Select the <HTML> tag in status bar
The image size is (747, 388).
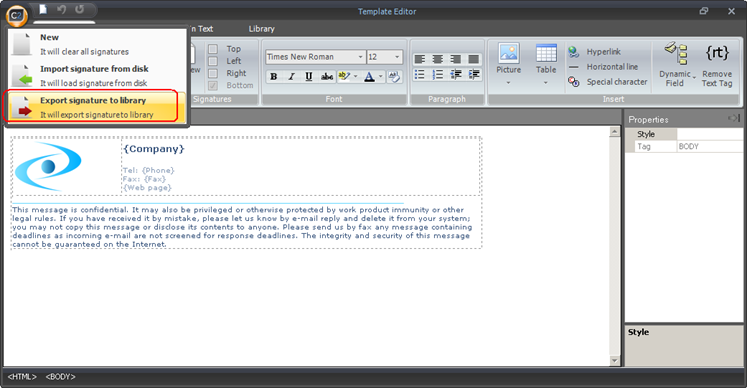click(x=22, y=377)
